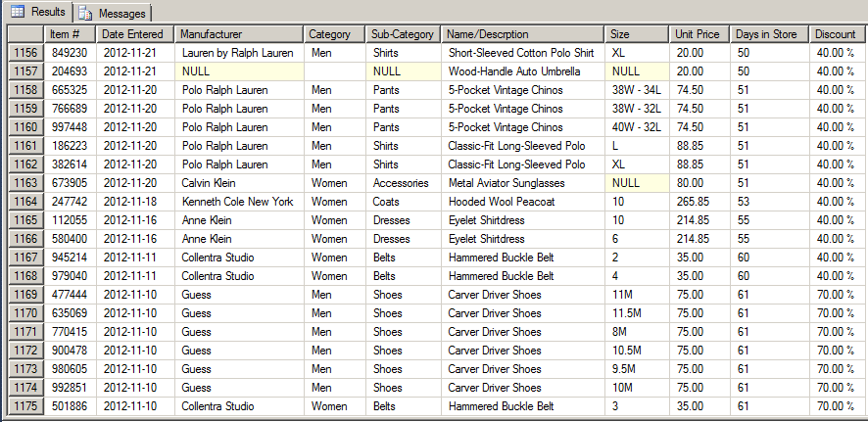Image resolution: width=868 pixels, height=422 pixels.
Task: Click Lauren by Ralph Lauren cell
Action: click(239, 53)
